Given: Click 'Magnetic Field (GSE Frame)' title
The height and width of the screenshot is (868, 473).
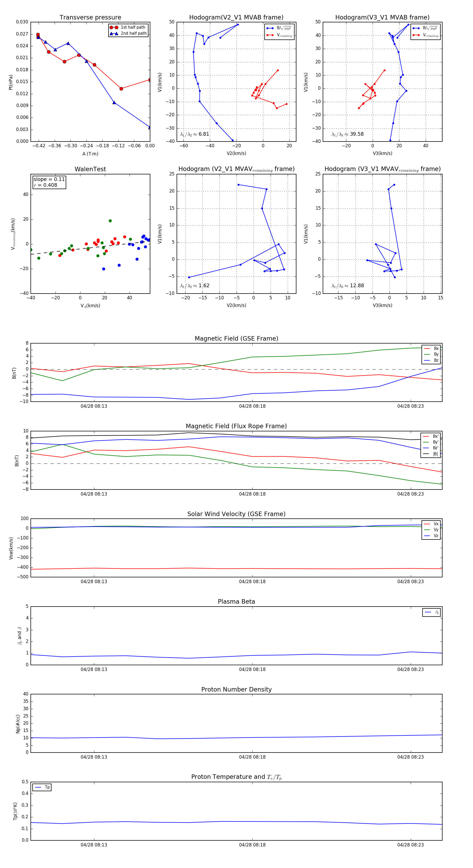Looking at the screenshot, I should (x=236, y=339).
